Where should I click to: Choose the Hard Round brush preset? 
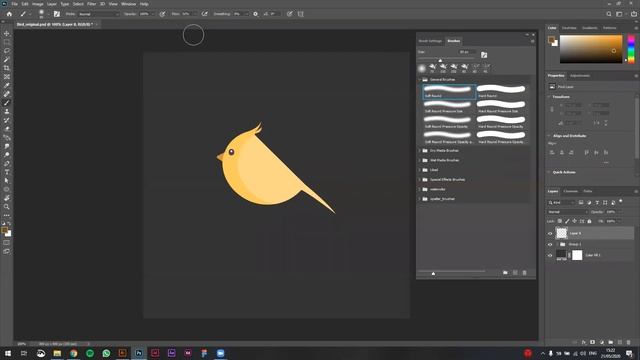501,91
